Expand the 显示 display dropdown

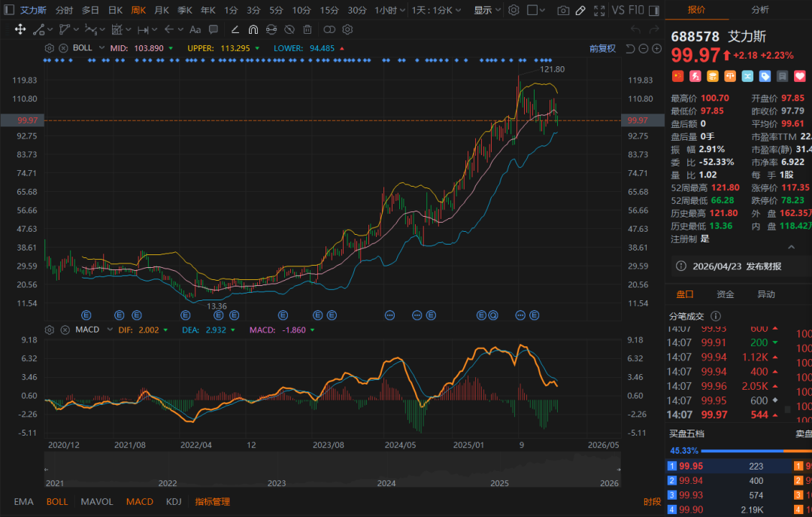click(x=486, y=11)
